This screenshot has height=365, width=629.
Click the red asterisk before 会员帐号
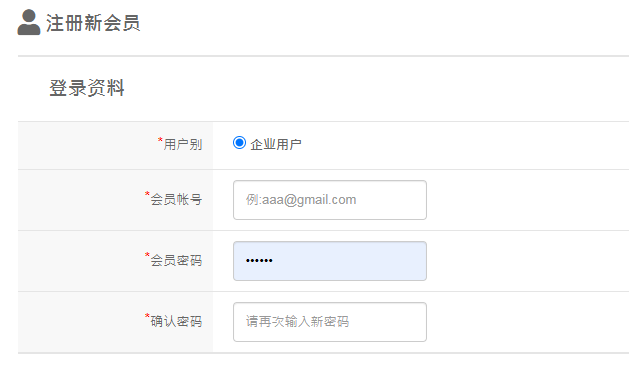[x=147, y=194]
